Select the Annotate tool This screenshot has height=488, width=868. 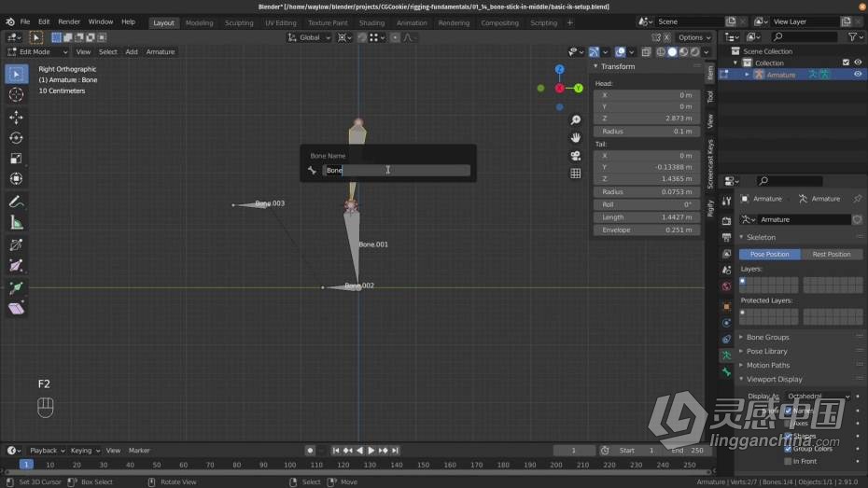tap(16, 202)
